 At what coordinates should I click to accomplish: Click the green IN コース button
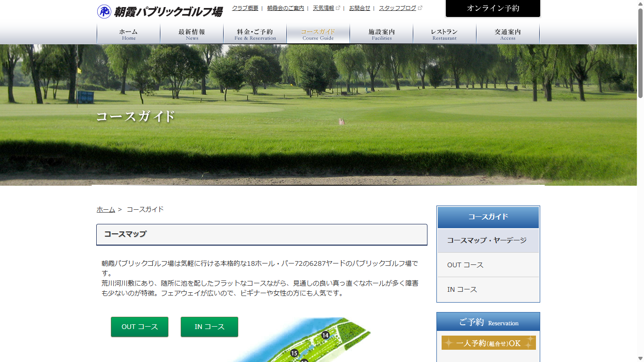click(209, 327)
